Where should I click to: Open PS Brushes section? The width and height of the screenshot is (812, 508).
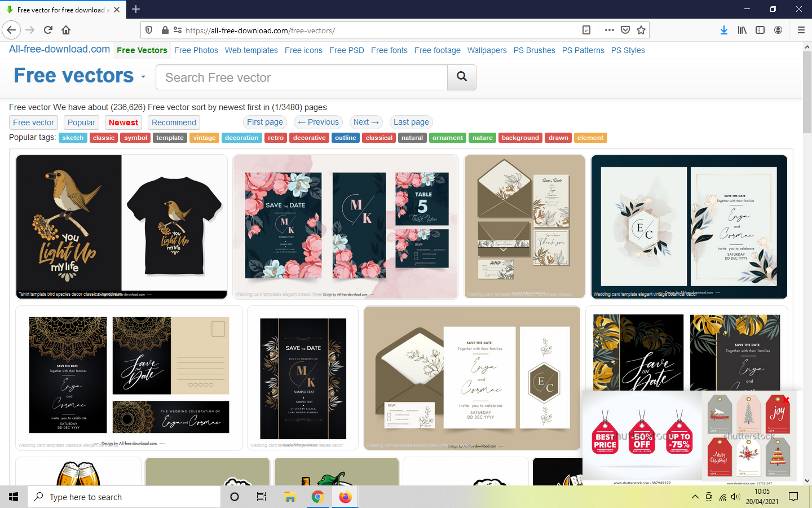click(535, 50)
